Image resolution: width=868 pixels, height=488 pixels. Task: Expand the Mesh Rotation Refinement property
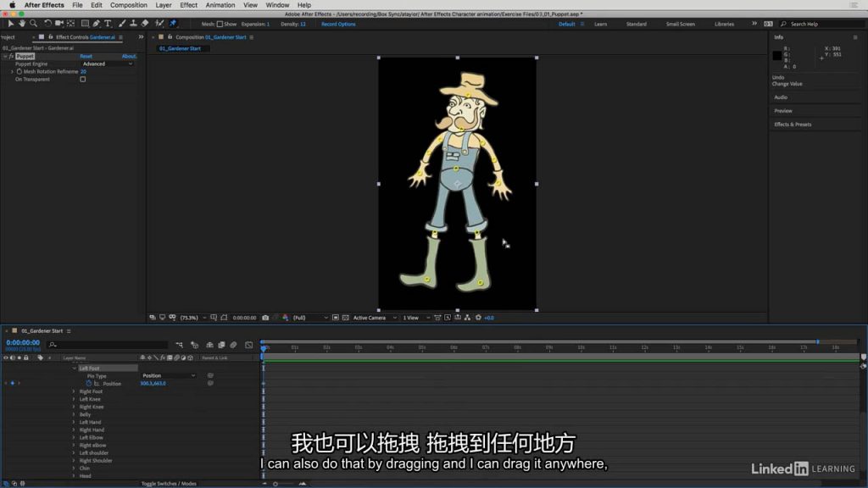pos(12,71)
